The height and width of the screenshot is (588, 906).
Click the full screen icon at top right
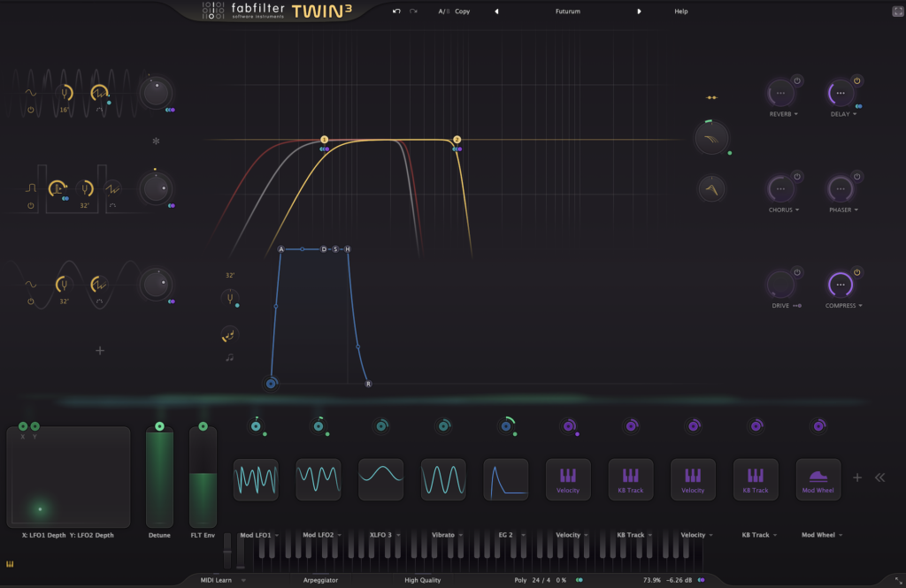897,11
